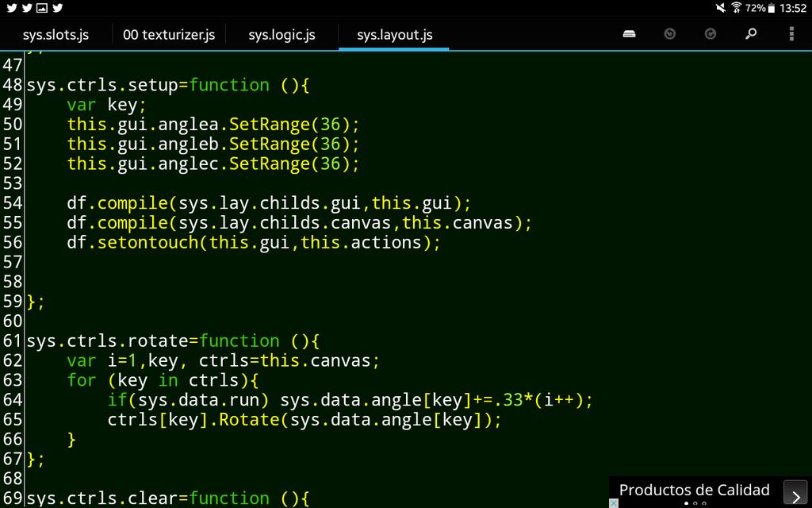Switch to the sys.slots.js tab
The image size is (812, 508).
pos(56,35)
